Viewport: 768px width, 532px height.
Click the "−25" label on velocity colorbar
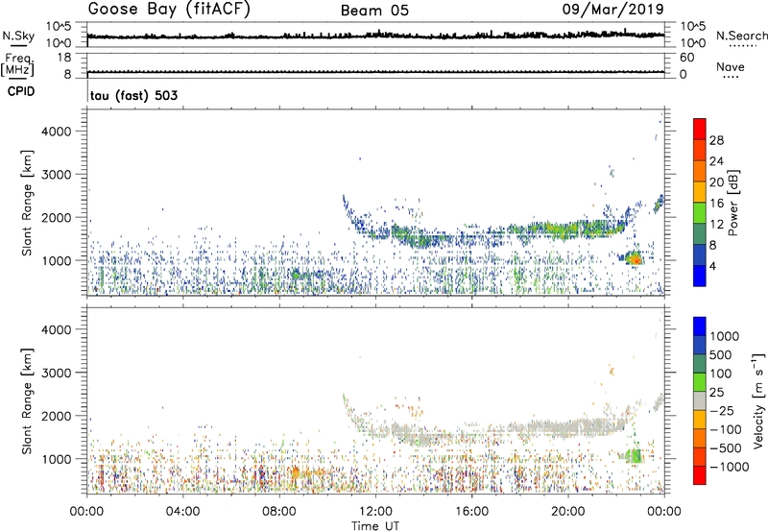(722, 410)
